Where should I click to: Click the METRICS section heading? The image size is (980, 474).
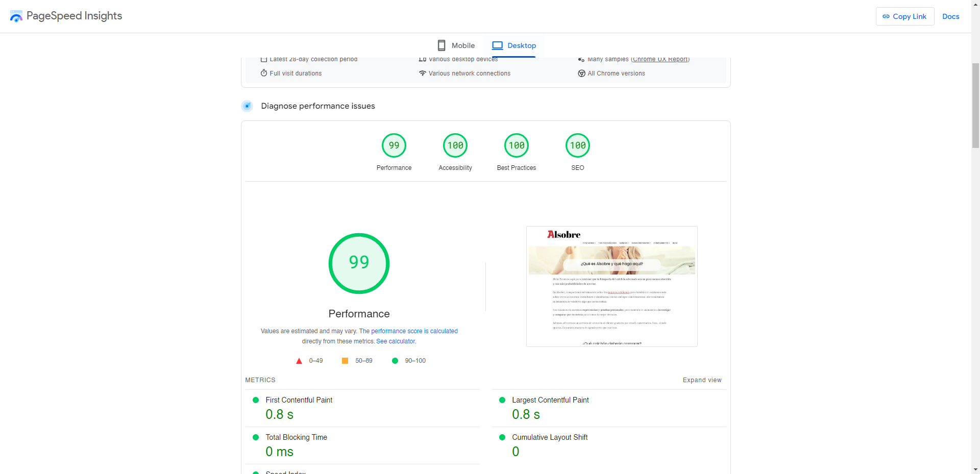pos(260,380)
